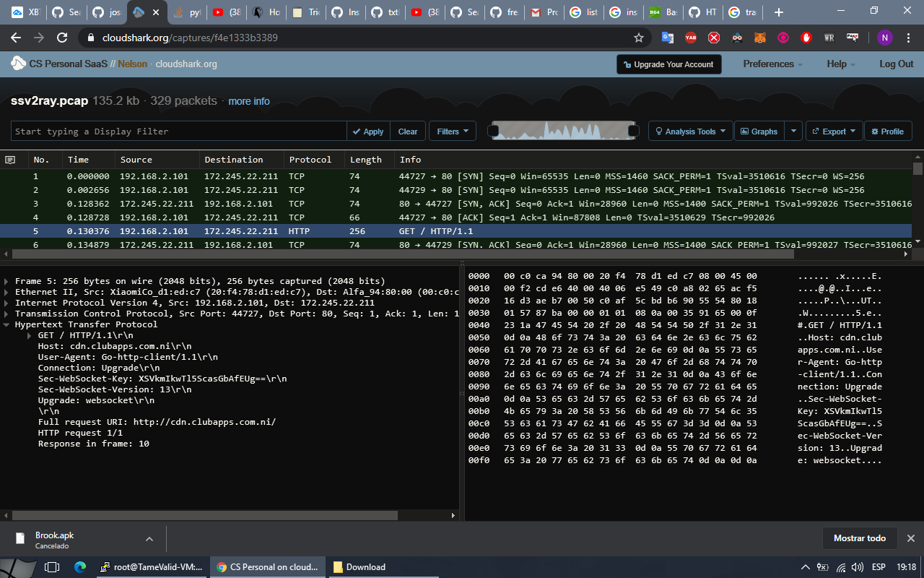Open Brook.apk download options chevron
This screenshot has width=924, height=578.
point(149,539)
